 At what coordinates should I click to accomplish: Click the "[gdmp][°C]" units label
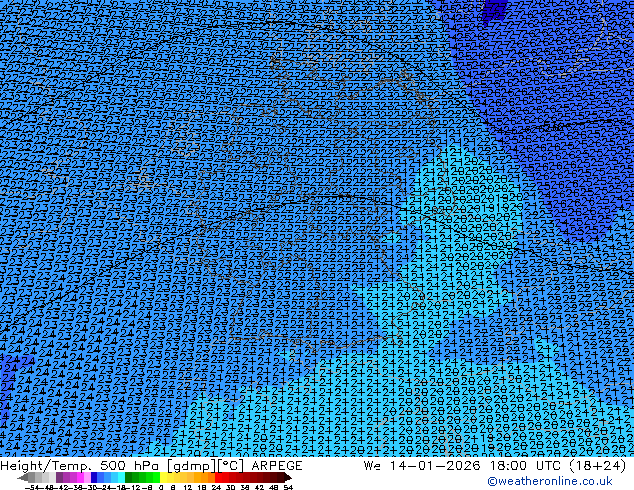205,466
